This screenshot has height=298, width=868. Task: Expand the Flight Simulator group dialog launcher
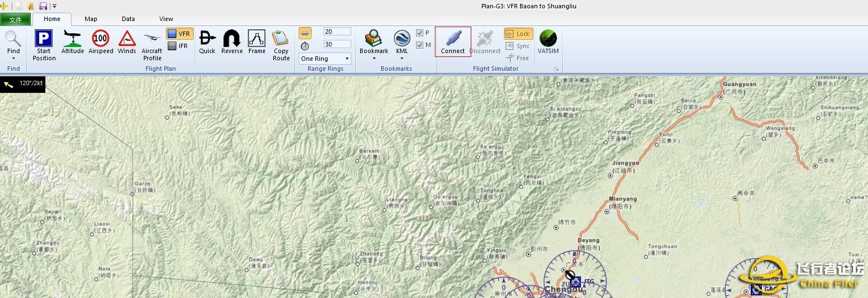[556, 69]
